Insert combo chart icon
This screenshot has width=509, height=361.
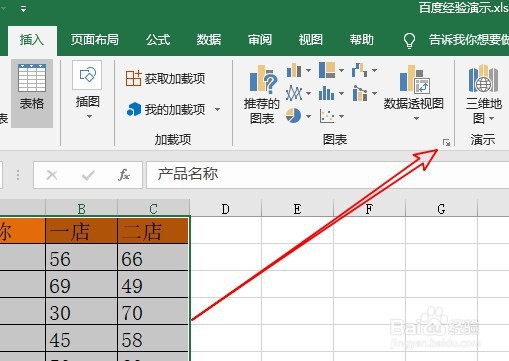coord(360,93)
